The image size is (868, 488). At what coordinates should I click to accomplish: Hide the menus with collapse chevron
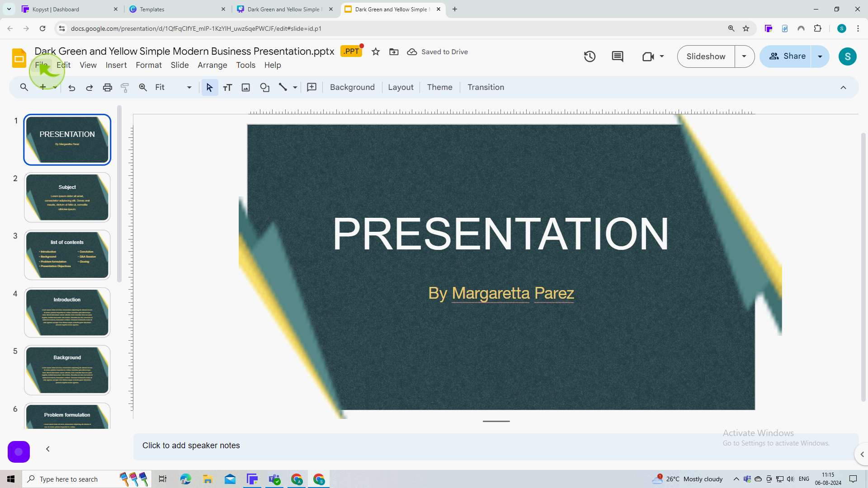tap(843, 88)
